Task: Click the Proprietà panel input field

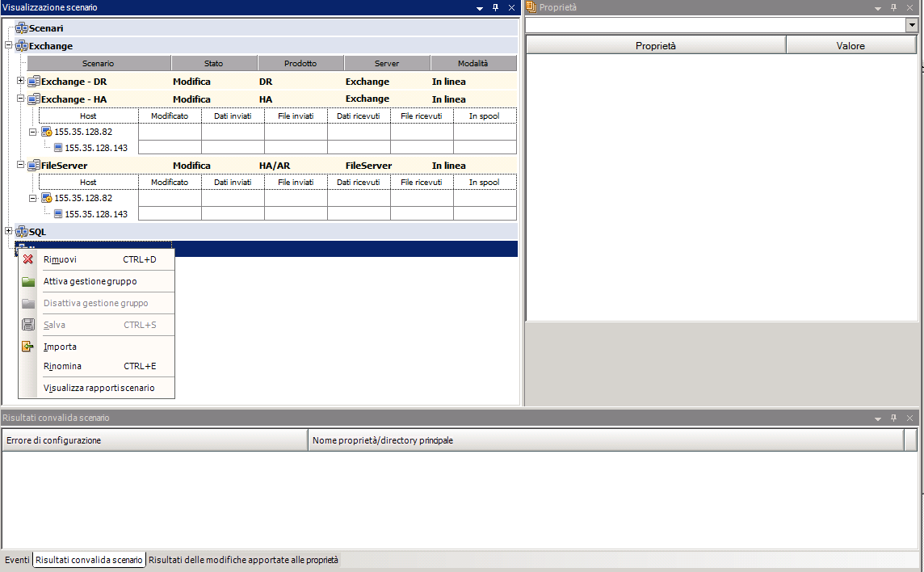Action: point(716,25)
